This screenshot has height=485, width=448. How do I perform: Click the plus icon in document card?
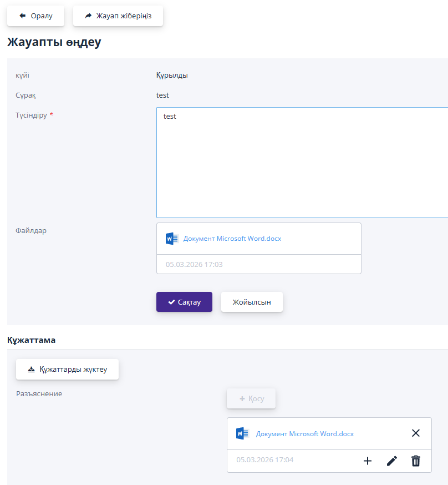(x=367, y=461)
